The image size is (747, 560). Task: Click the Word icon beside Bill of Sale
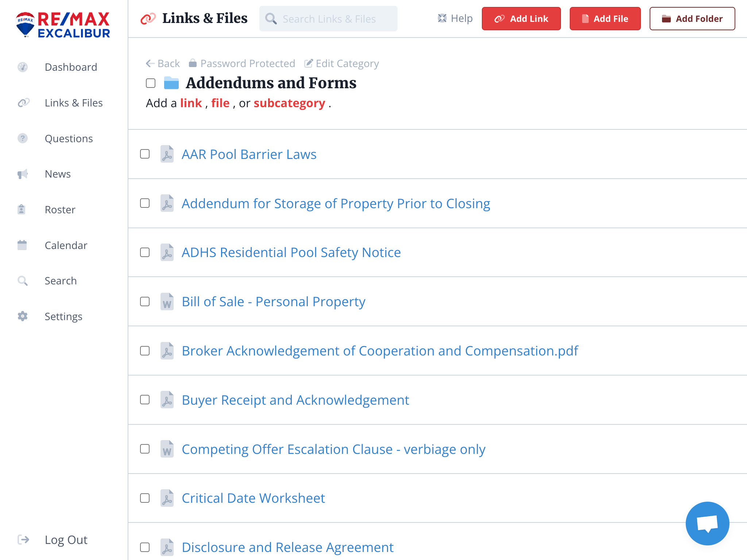(x=167, y=302)
